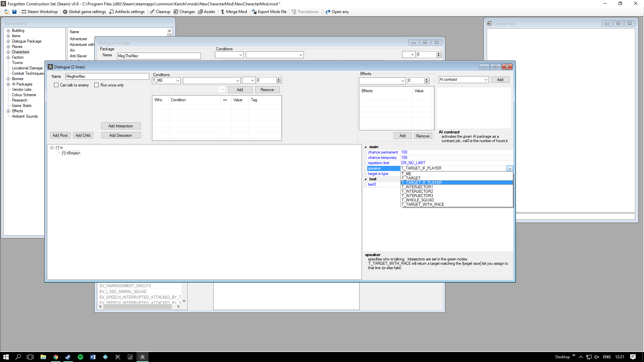Viewport: 644px width, 362px height.
Task: Click the horizontal scrollbar under the event list
Action: click(138, 306)
